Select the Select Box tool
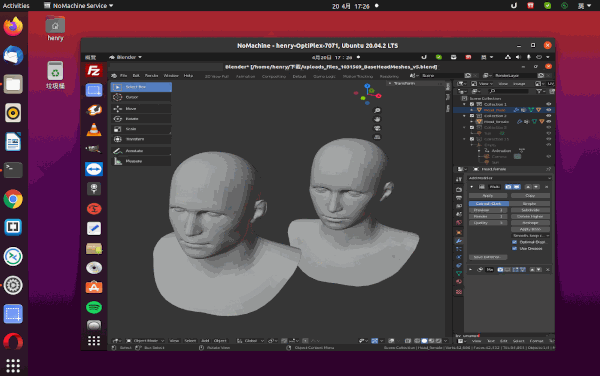600x376 pixels. point(141,87)
